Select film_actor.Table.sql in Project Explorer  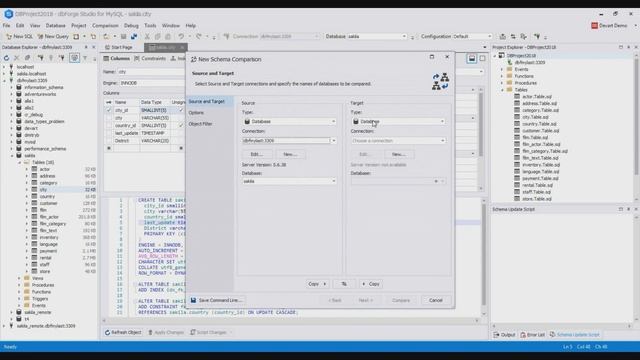pyautogui.click(x=541, y=144)
